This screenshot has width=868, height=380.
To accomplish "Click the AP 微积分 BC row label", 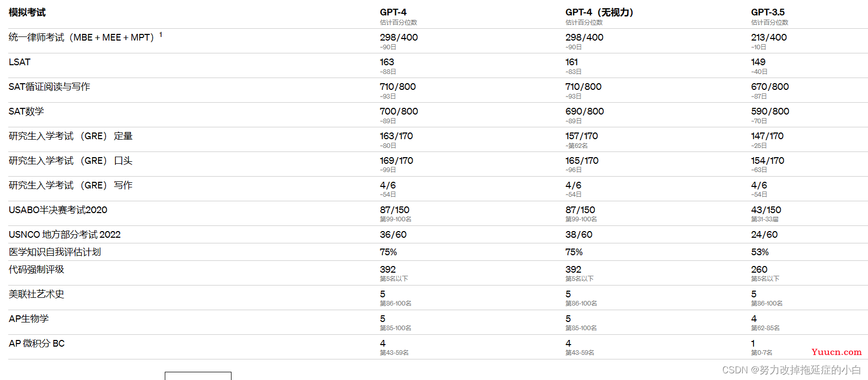I will [36, 344].
